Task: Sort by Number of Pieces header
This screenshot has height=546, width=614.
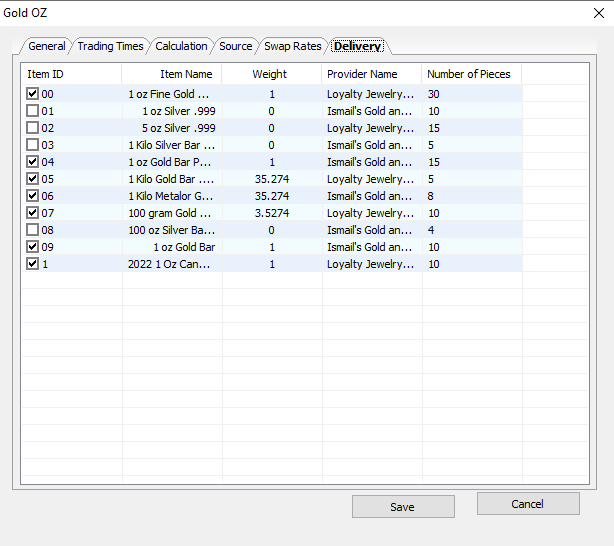Action: click(x=470, y=74)
